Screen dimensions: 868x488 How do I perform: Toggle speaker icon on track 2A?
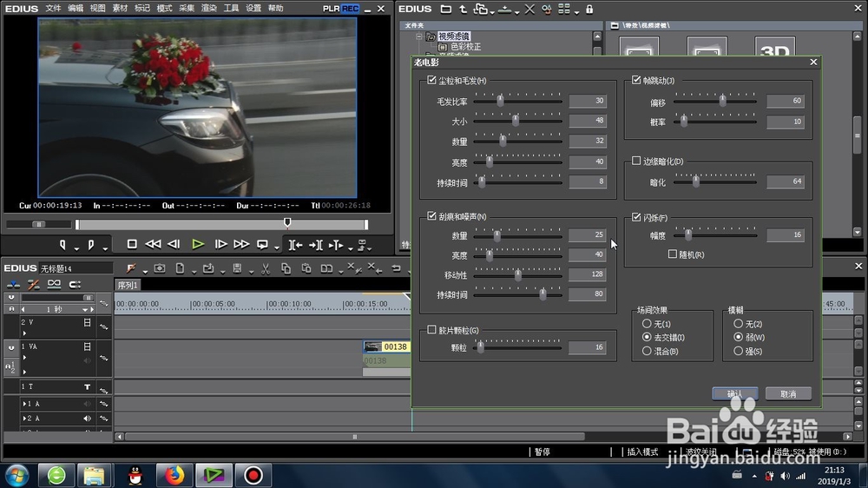click(x=87, y=419)
